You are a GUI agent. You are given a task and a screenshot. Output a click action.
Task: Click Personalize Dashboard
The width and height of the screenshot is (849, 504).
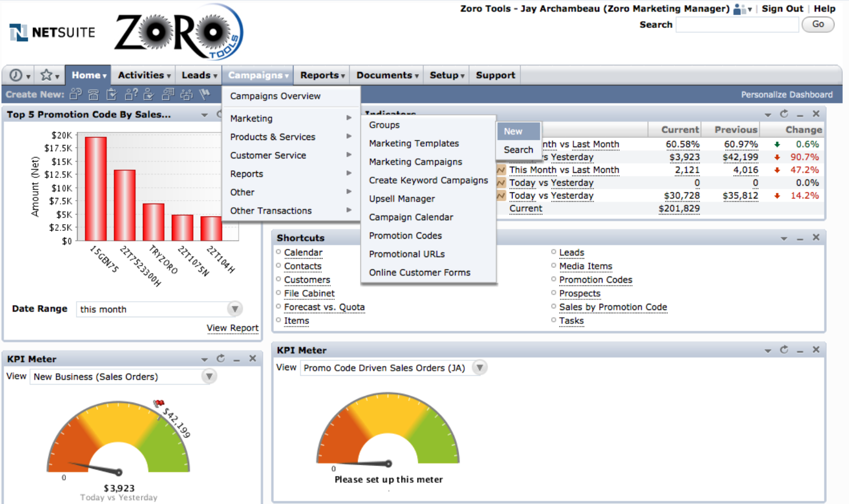click(787, 95)
